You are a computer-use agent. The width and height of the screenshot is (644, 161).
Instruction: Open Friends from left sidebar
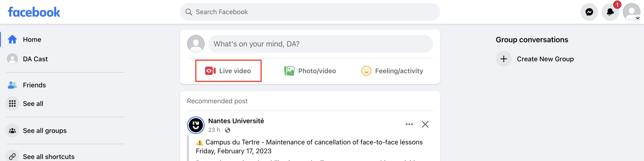(34, 85)
